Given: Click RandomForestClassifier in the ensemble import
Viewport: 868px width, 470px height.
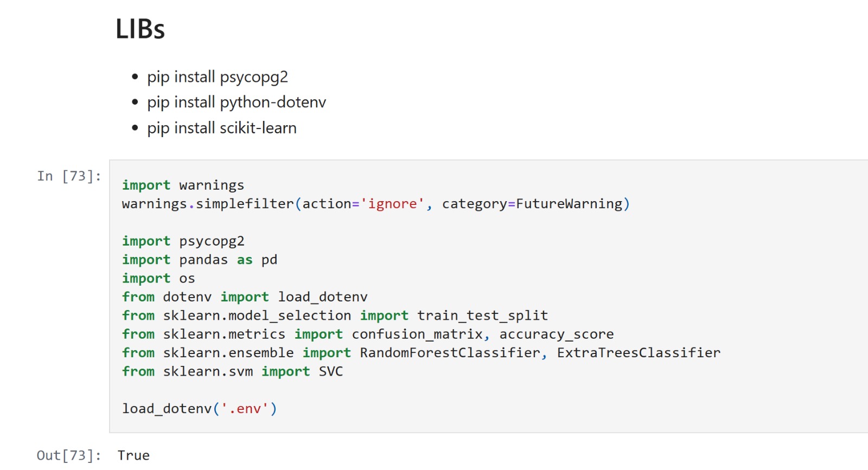Looking at the screenshot, I should pos(450,353).
